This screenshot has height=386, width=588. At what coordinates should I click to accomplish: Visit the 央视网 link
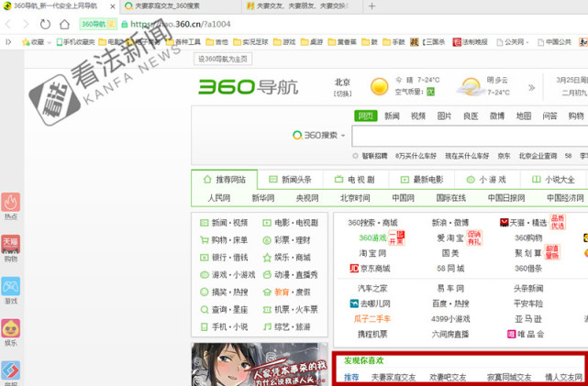pyautogui.click(x=307, y=198)
